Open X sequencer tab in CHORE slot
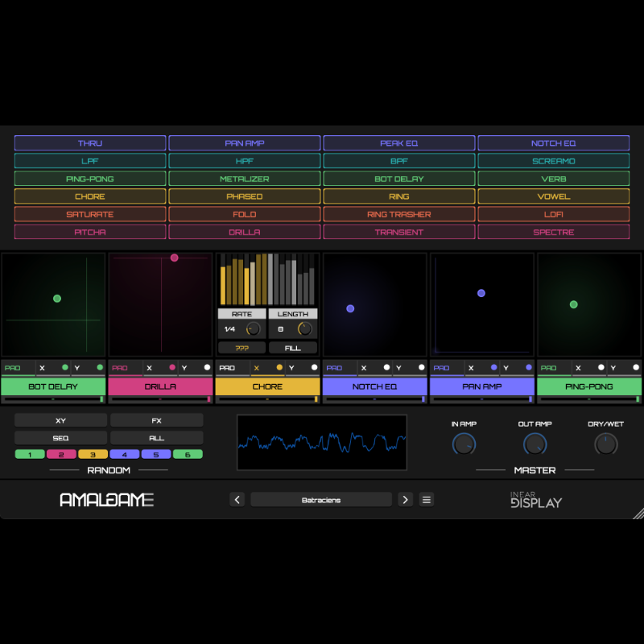Image resolution: width=644 pixels, height=644 pixels. [268, 368]
